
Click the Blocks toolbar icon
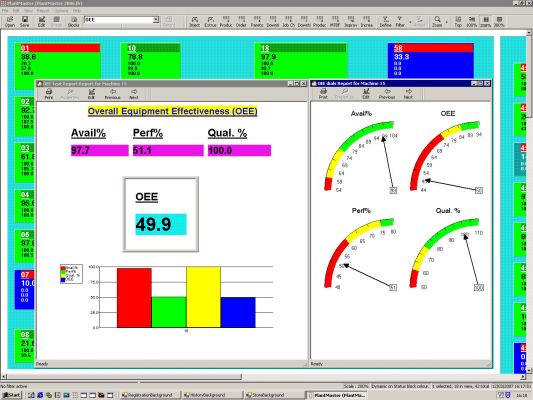pos(73,21)
